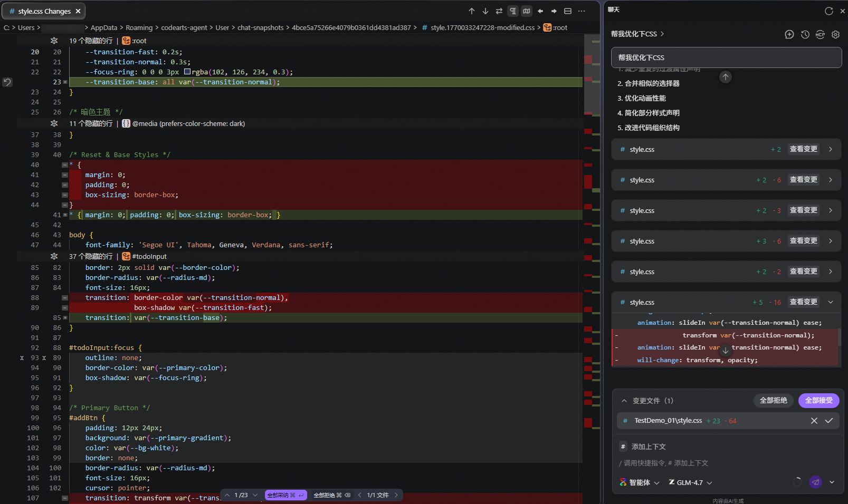Accept TestDemo_01\style.css change with checkmark
The height and width of the screenshot is (504, 848).
click(x=829, y=421)
